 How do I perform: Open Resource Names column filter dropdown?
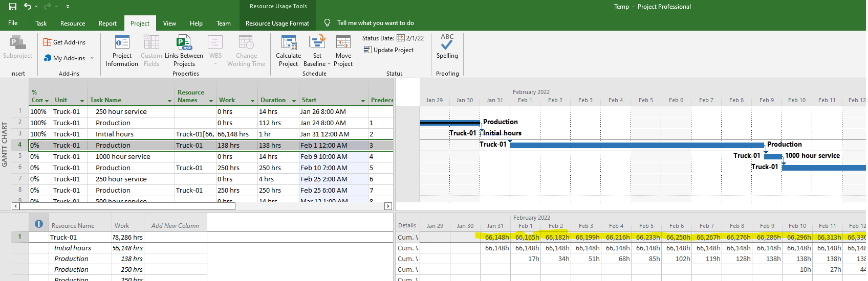click(x=211, y=101)
